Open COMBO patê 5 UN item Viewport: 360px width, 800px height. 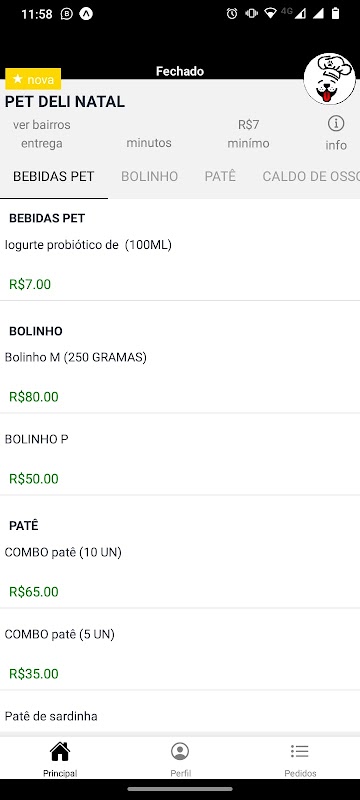point(180,649)
